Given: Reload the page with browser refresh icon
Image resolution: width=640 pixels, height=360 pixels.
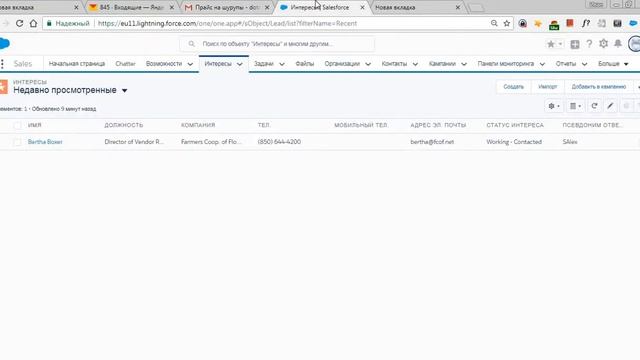Looking at the screenshot, I should [19, 23].
